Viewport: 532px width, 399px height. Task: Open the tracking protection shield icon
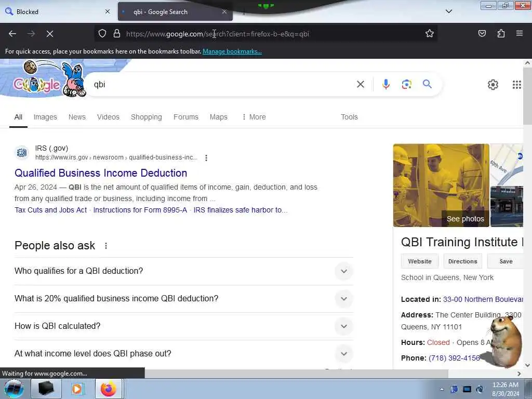coord(102,34)
